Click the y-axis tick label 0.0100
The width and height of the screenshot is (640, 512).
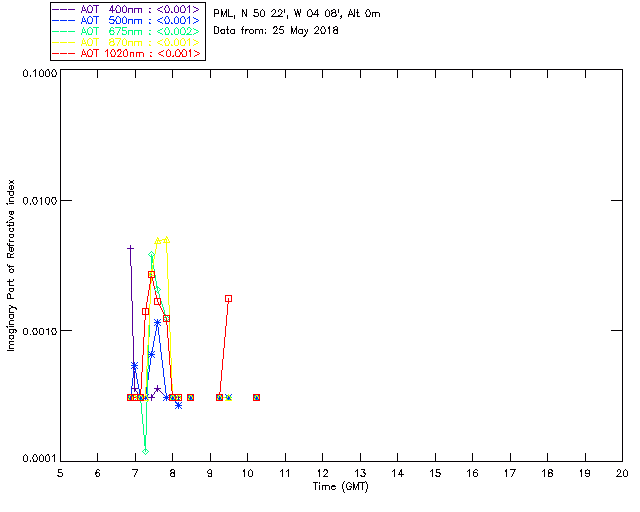[x=39, y=201]
